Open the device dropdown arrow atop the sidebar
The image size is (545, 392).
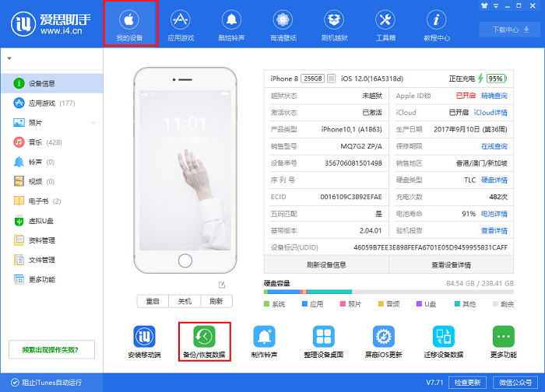tap(9, 58)
